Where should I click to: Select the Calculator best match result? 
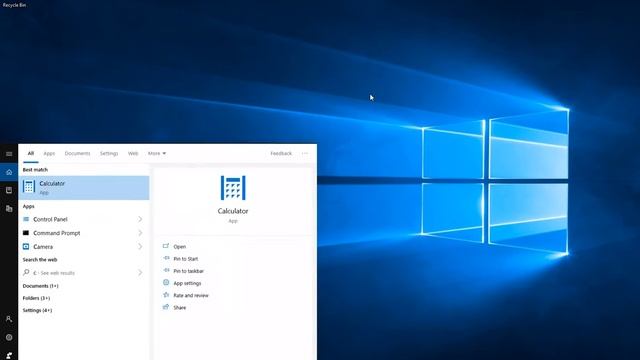pyautogui.click(x=84, y=188)
